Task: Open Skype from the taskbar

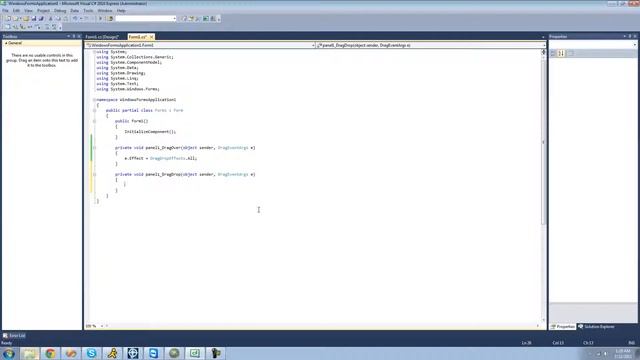Action: coord(91,353)
